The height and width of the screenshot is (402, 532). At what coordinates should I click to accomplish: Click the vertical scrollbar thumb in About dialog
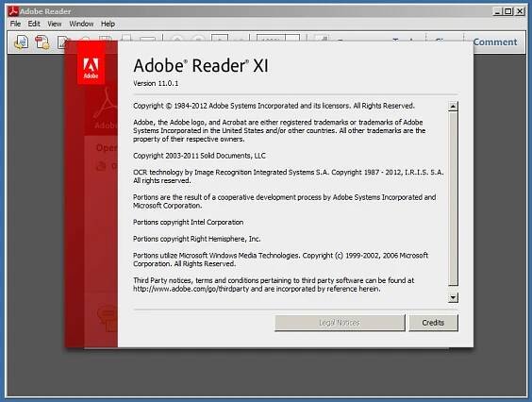click(x=453, y=198)
